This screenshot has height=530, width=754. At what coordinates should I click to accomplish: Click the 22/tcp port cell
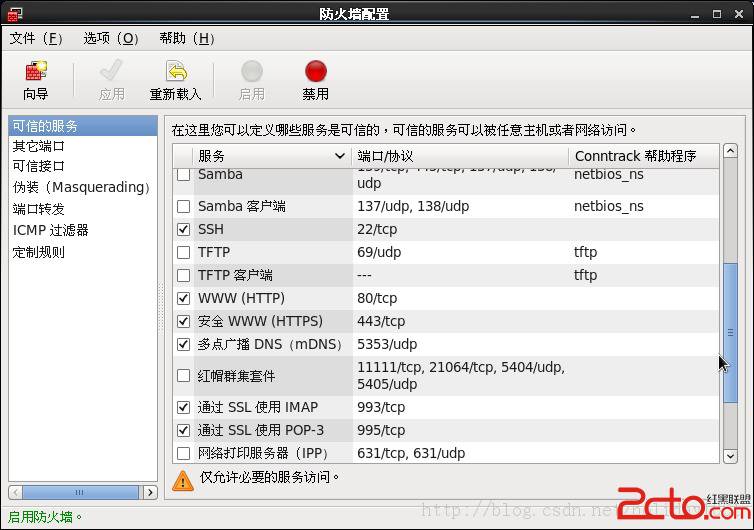[x=377, y=229]
